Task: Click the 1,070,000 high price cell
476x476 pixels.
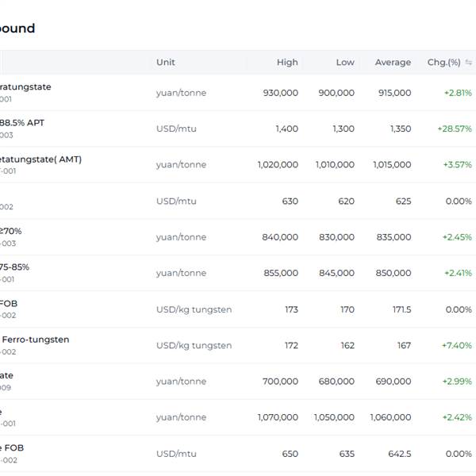Action: click(x=278, y=417)
